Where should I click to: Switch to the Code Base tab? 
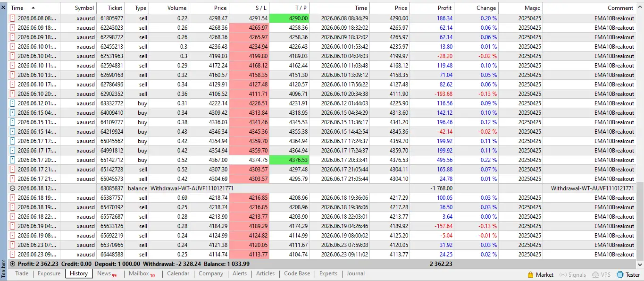pos(297,273)
